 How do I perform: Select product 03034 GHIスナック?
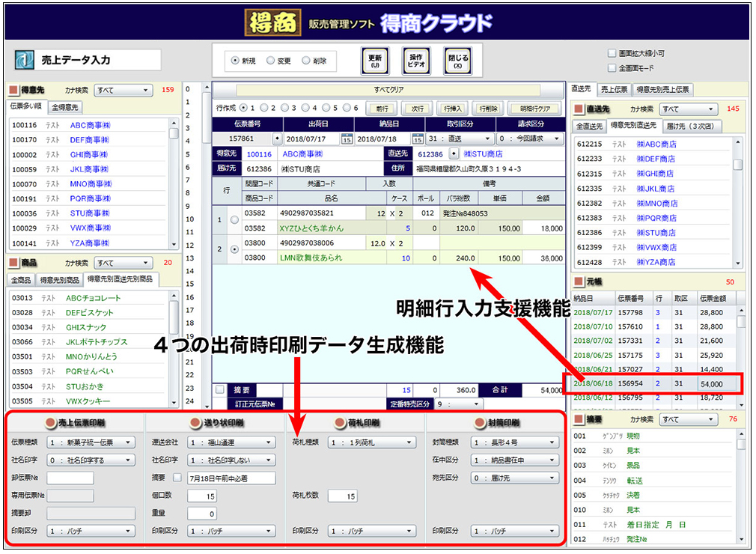pyautogui.click(x=89, y=327)
